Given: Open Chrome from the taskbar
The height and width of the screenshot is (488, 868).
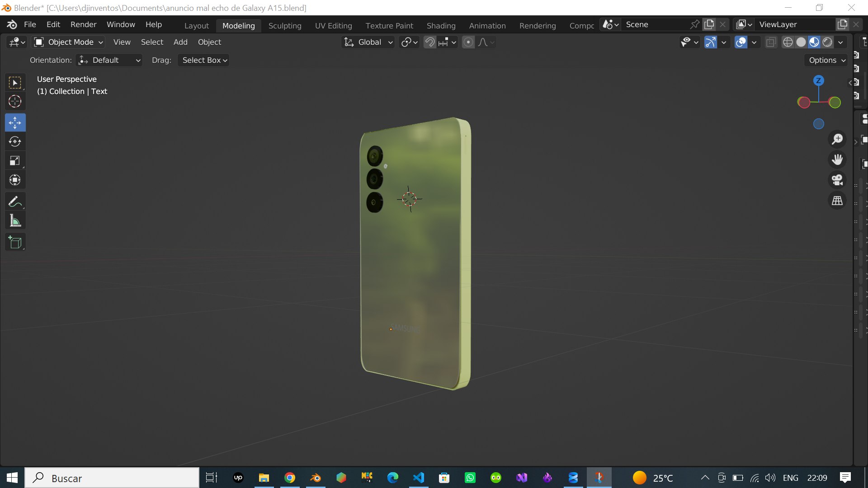Looking at the screenshot, I should (x=290, y=478).
